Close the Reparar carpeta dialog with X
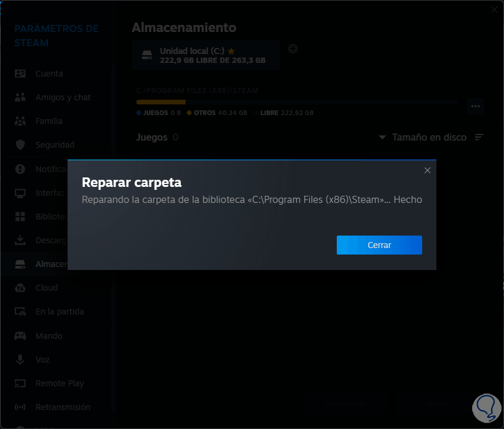Screen dimensions: 504x429 (427, 170)
